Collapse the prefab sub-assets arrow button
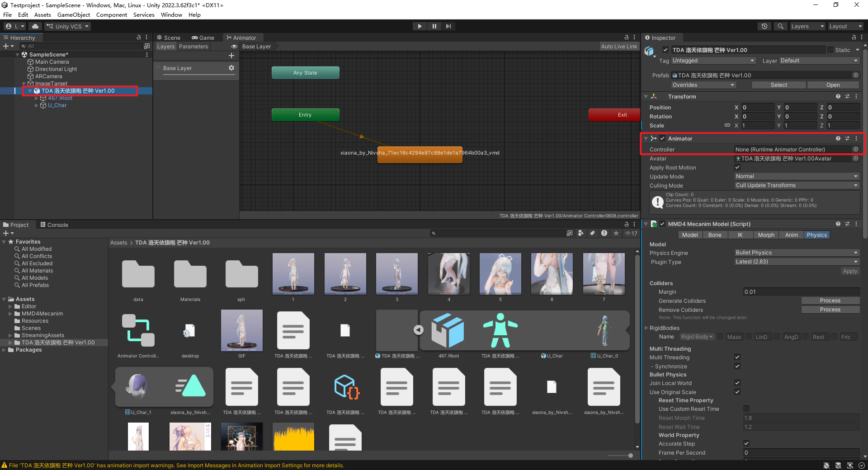Screen dimensions: 868x470 coord(419,330)
